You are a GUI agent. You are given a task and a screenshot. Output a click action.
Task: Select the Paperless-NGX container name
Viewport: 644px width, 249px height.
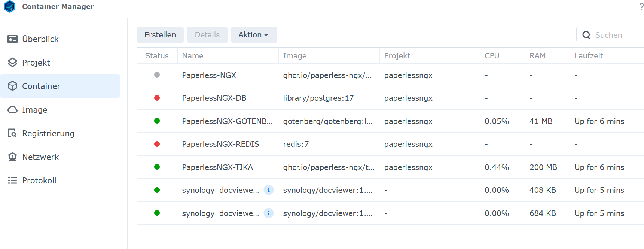(209, 75)
